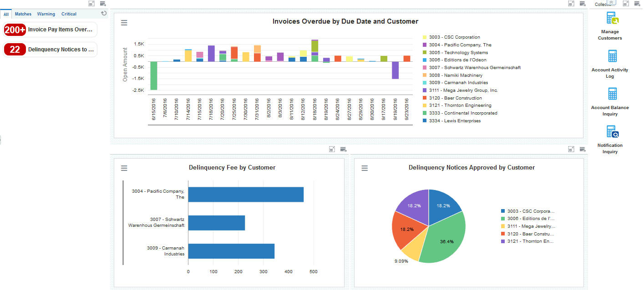Click pie legend entry 3121 Thornton En...

(x=528, y=241)
